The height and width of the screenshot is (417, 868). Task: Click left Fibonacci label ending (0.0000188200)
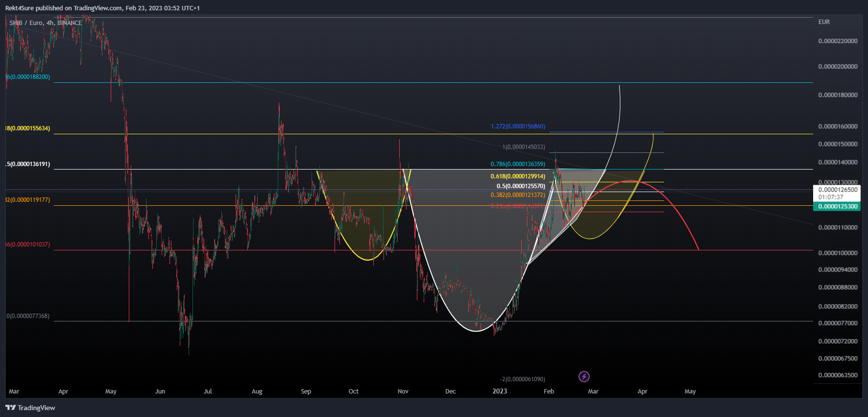(28, 77)
